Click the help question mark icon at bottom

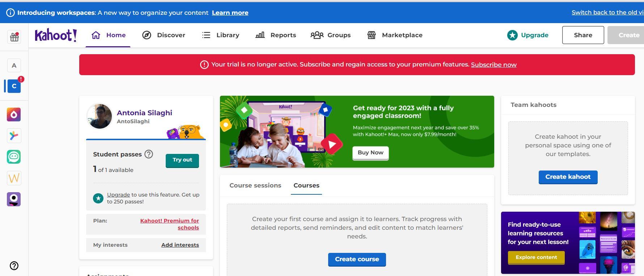point(14,266)
